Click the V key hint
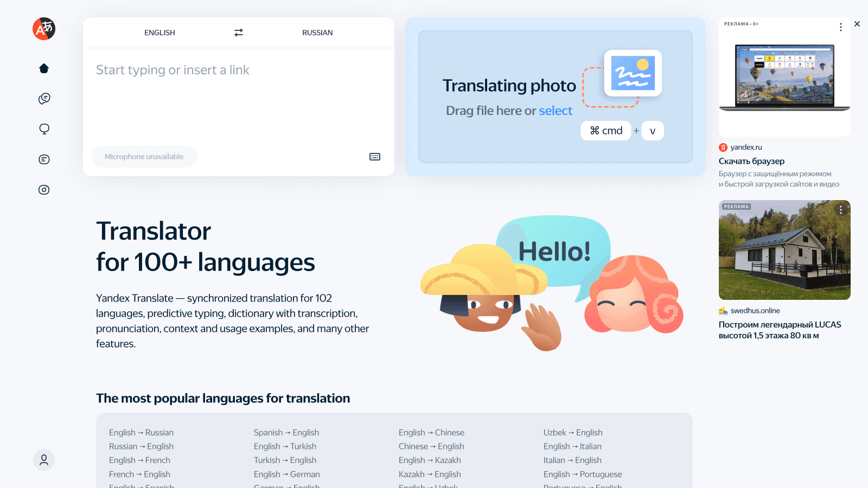Image resolution: width=868 pixels, height=488 pixels. pyautogui.click(x=653, y=131)
